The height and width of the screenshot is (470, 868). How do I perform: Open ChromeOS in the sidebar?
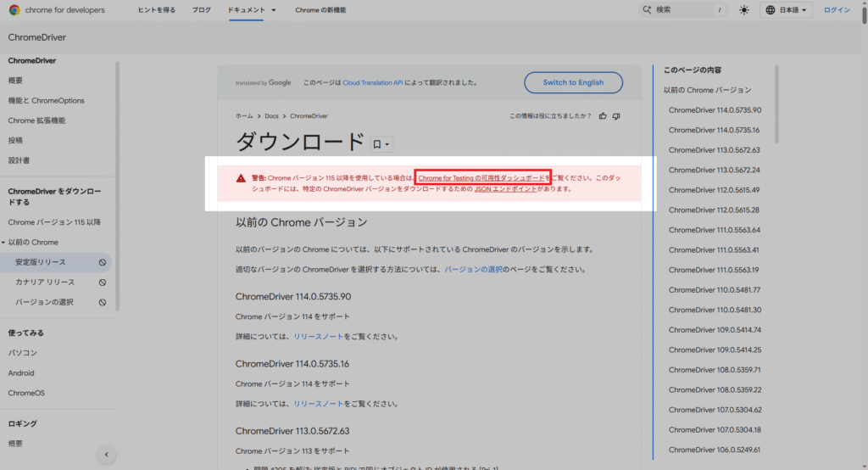(26, 393)
